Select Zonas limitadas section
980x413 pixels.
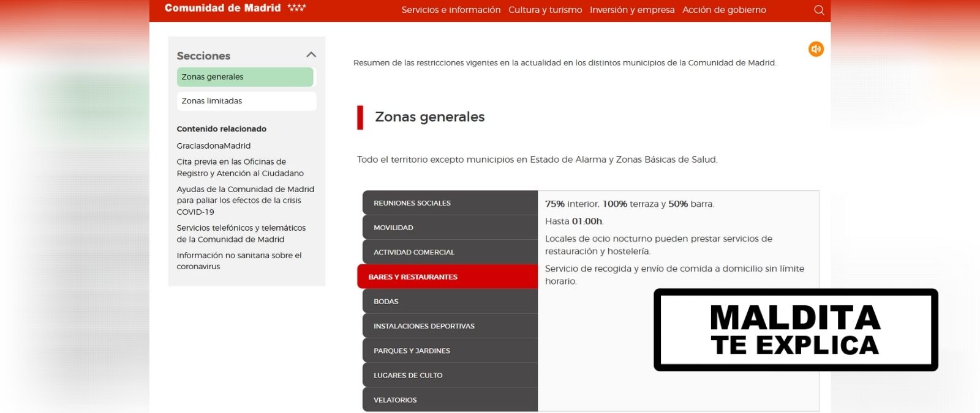tap(246, 101)
